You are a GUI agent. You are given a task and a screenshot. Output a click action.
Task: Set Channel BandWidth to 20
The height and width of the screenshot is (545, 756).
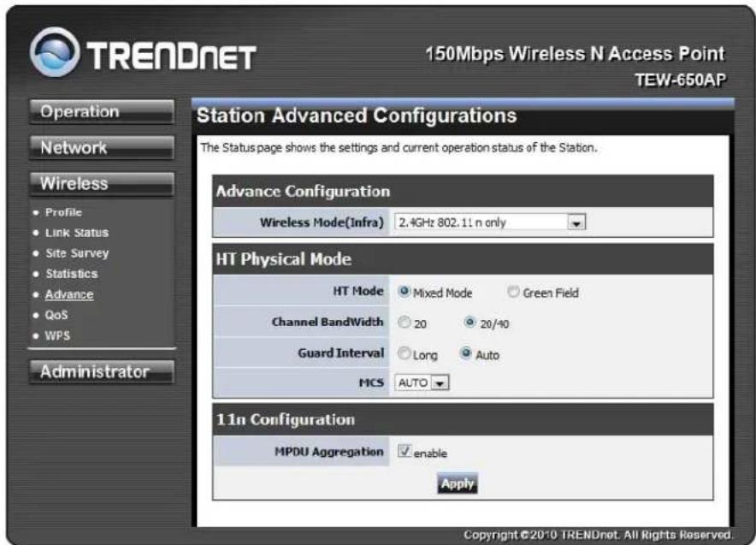[404, 323]
